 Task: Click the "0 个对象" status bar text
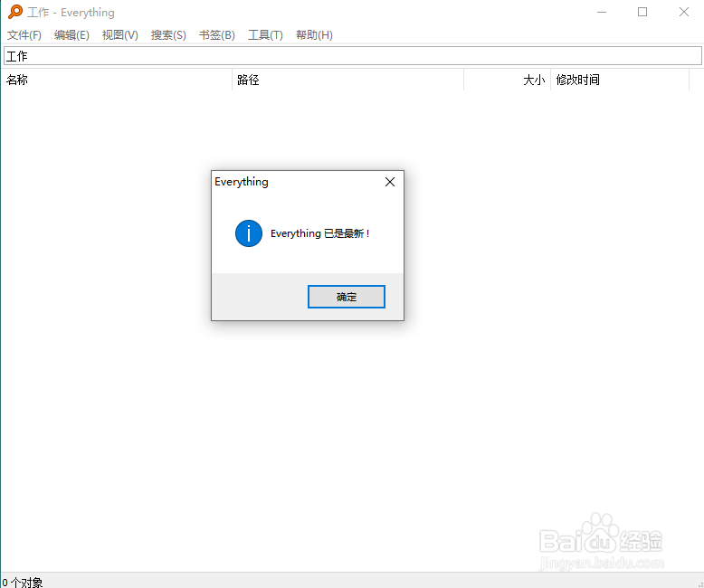[x=23, y=583]
